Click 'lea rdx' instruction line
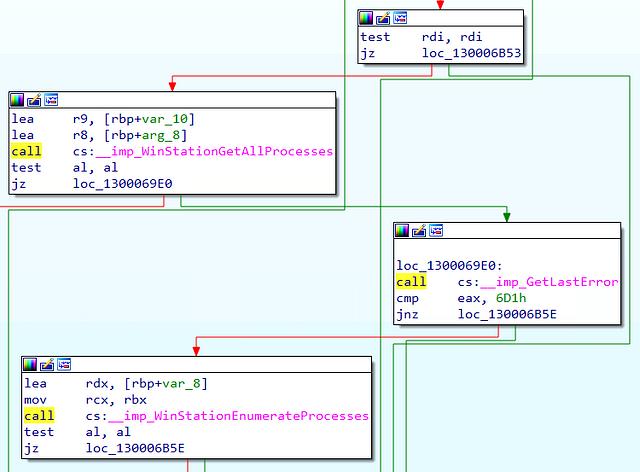This screenshot has width=640, height=472. click(x=116, y=384)
